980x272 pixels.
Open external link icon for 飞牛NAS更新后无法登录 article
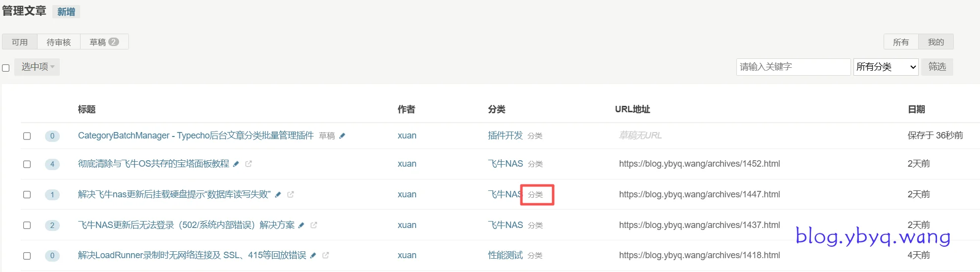(314, 225)
